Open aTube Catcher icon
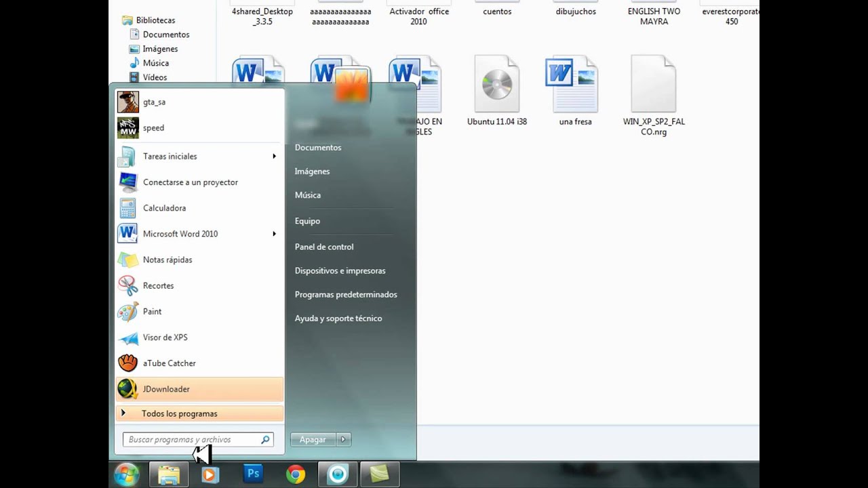The height and width of the screenshot is (488, 868). pyautogui.click(x=127, y=363)
